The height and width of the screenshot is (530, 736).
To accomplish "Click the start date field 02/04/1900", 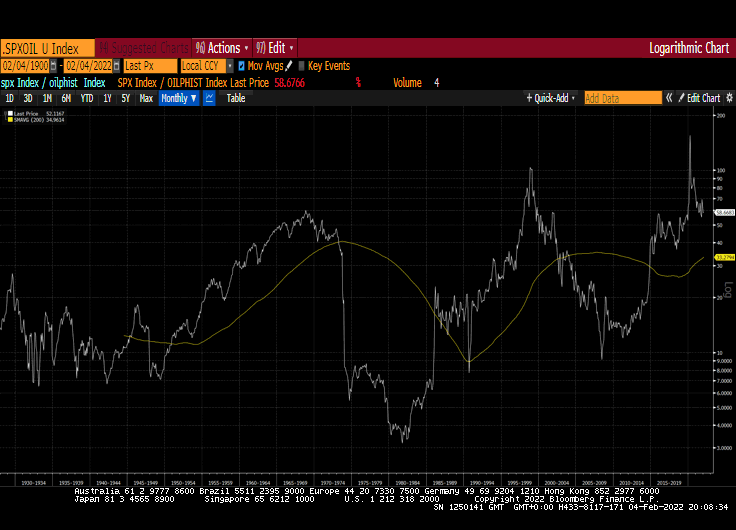I will [25, 66].
